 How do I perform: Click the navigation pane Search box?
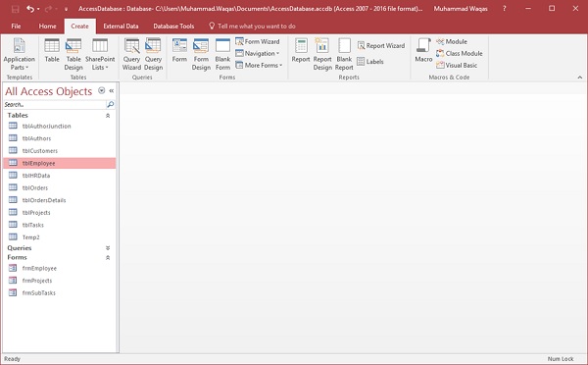55,104
